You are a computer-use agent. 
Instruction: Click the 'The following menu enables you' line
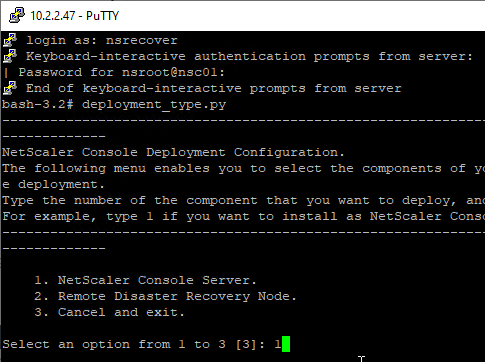point(243,168)
